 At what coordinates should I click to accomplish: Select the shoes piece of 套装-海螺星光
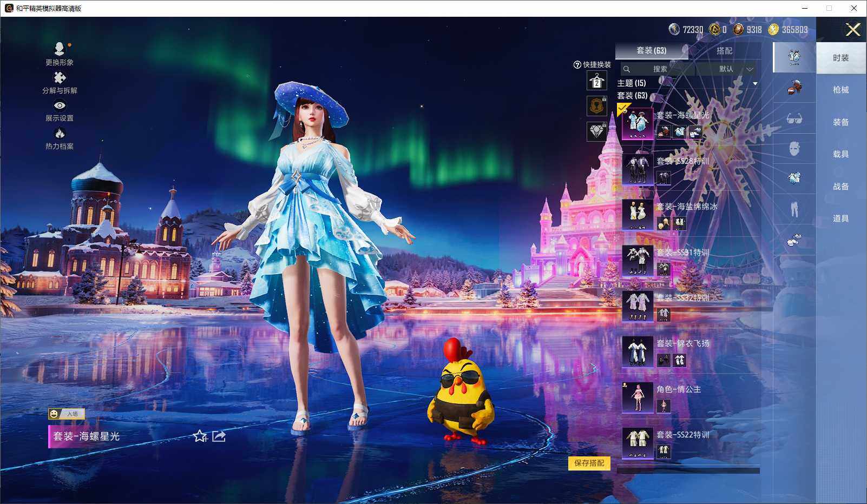(x=695, y=131)
